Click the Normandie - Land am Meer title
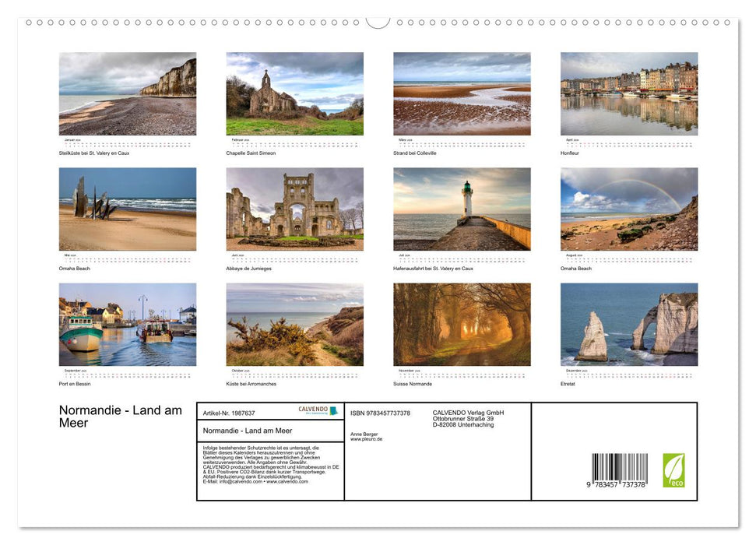 coord(120,417)
